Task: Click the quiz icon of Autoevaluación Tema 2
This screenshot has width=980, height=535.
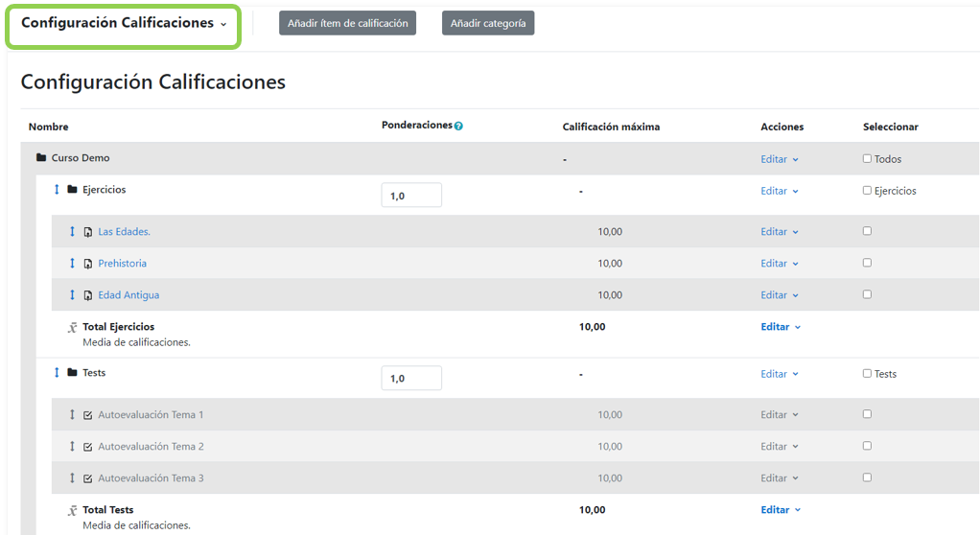Action: point(88,447)
